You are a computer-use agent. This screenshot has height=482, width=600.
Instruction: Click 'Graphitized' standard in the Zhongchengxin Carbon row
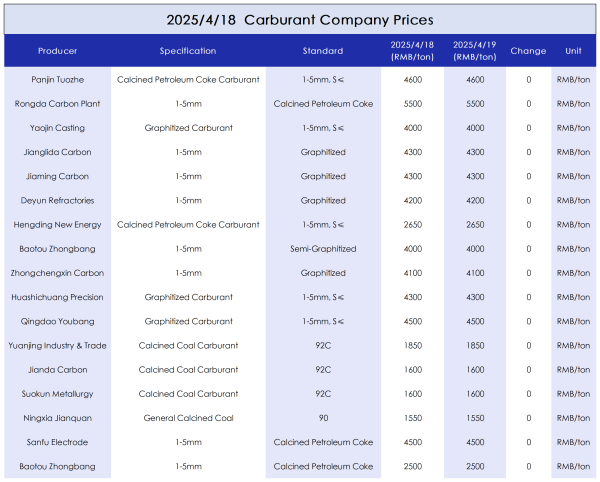point(323,273)
